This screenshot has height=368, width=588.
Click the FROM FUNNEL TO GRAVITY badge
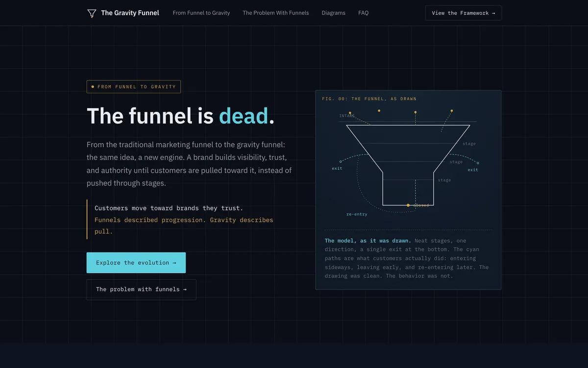(x=134, y=87)
